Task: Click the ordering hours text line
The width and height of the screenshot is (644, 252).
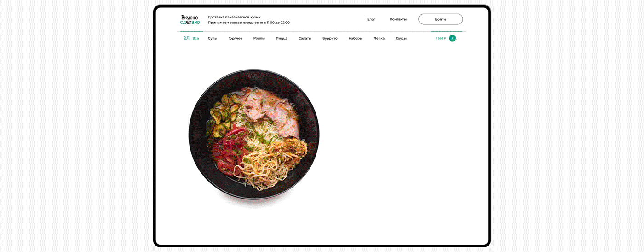Action: tap(249, 23)
